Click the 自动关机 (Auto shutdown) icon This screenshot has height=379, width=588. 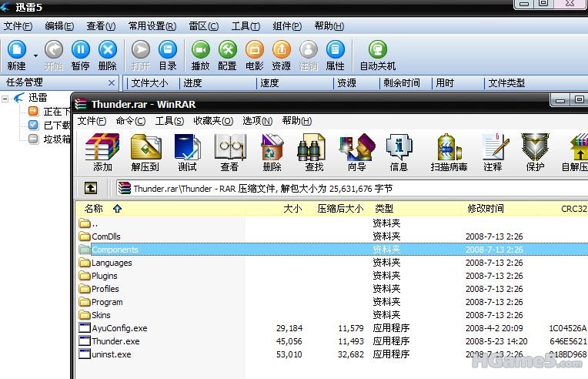378,49
